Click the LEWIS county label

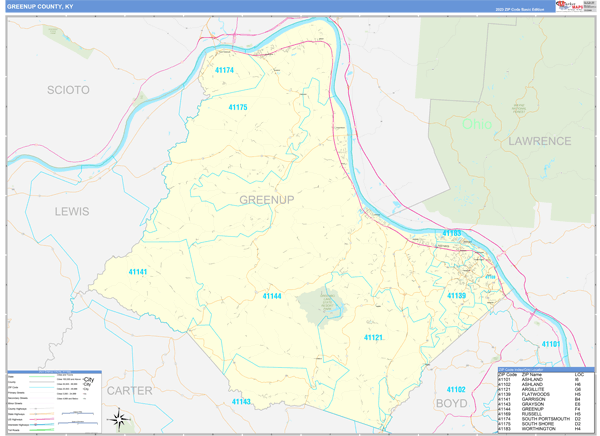tap(72, 211)
